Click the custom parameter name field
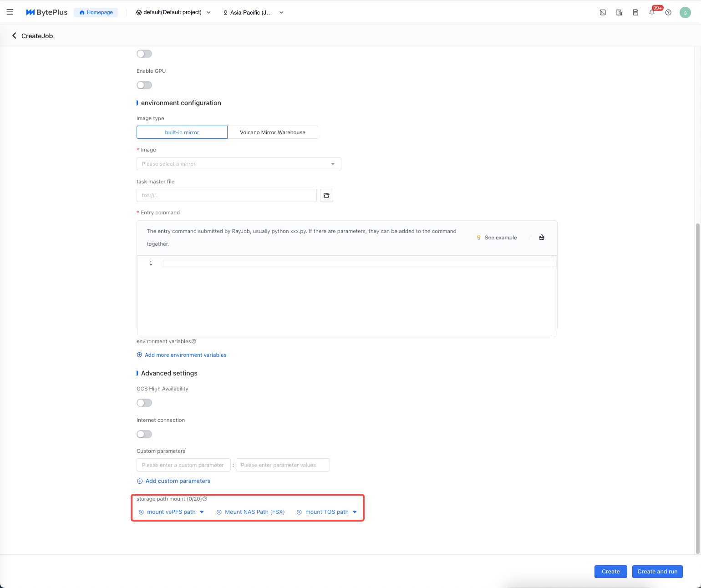Viewport: 701px width, 588px height. point(183,465)
